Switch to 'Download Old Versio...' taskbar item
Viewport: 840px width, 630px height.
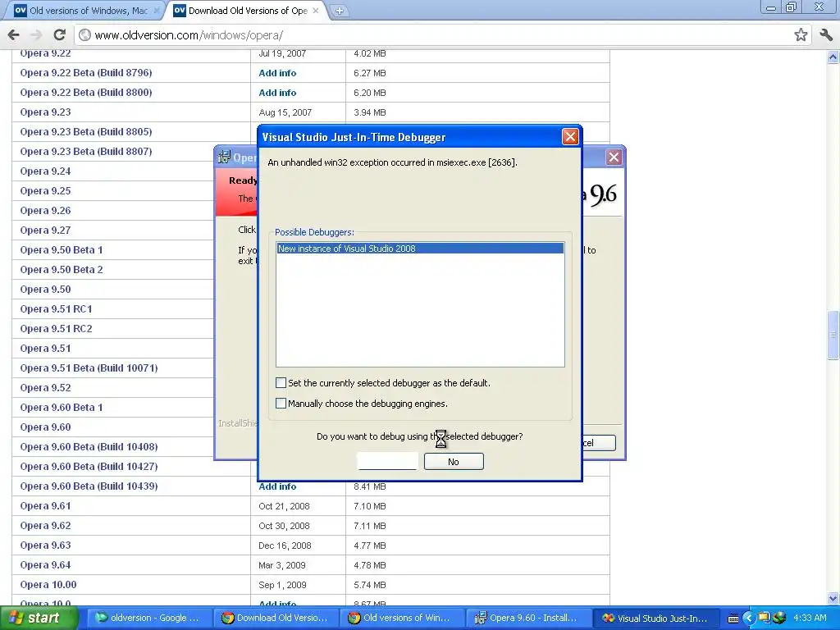click(x=276, y=618)
